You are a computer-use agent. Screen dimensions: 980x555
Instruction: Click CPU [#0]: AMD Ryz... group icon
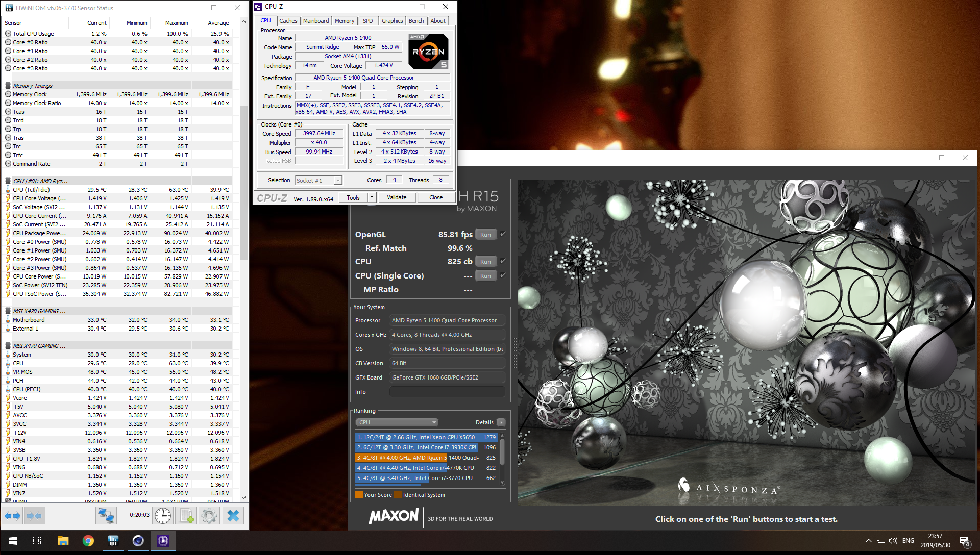point(8,181)
